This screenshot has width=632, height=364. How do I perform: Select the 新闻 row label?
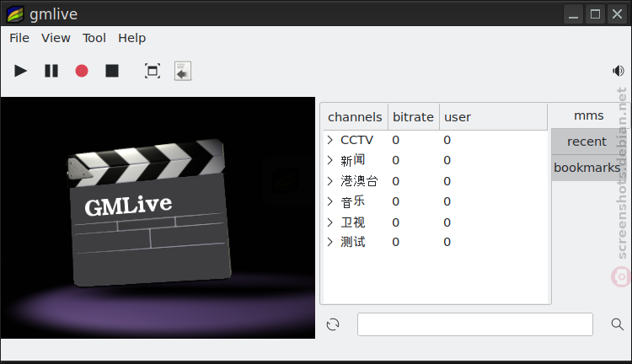pyautogui.click(x=353, y=160)
